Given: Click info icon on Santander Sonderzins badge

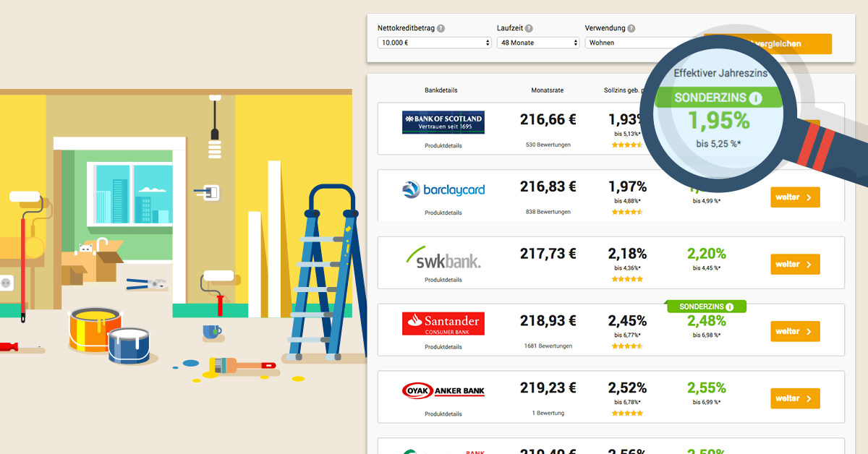Looking at the screenshot, I should click(x=729, y=307).
